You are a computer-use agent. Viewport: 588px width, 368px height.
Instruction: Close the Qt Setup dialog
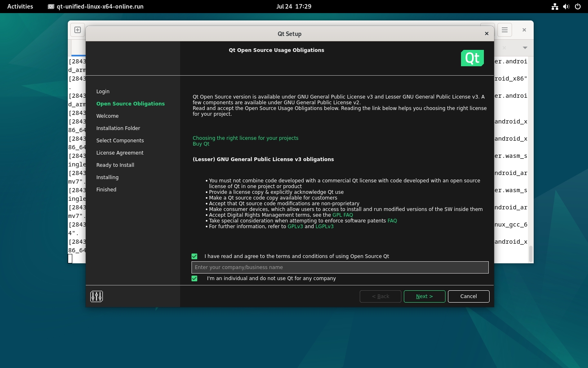(x=487, y=34)
